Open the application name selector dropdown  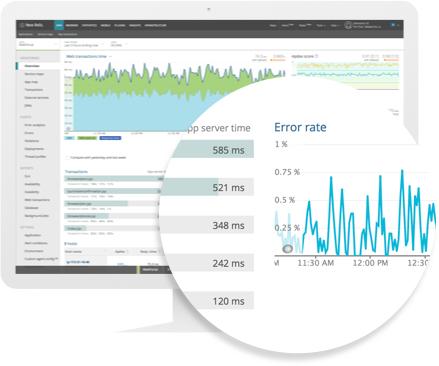coord(37,44)
